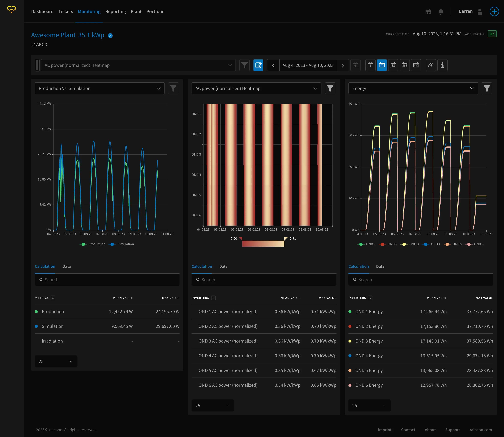Open the Support footer link
This screenshot has height=437, width=504.
tap(453, 430)
